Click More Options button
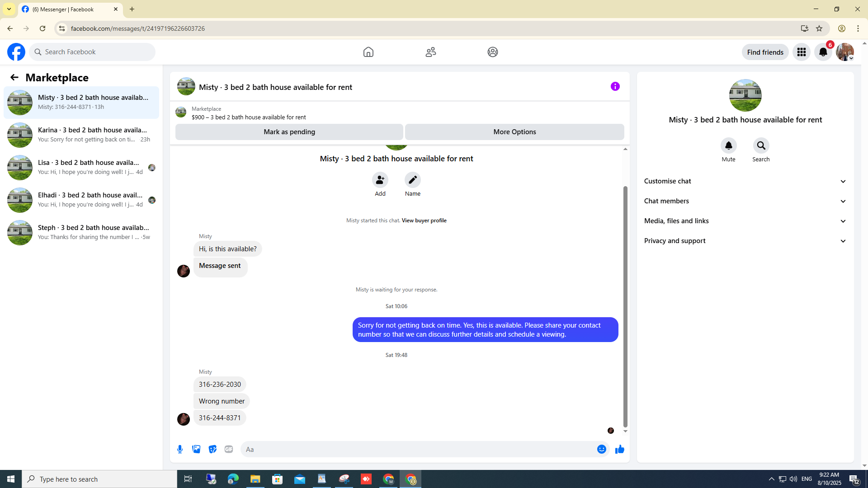 (514, 132)
